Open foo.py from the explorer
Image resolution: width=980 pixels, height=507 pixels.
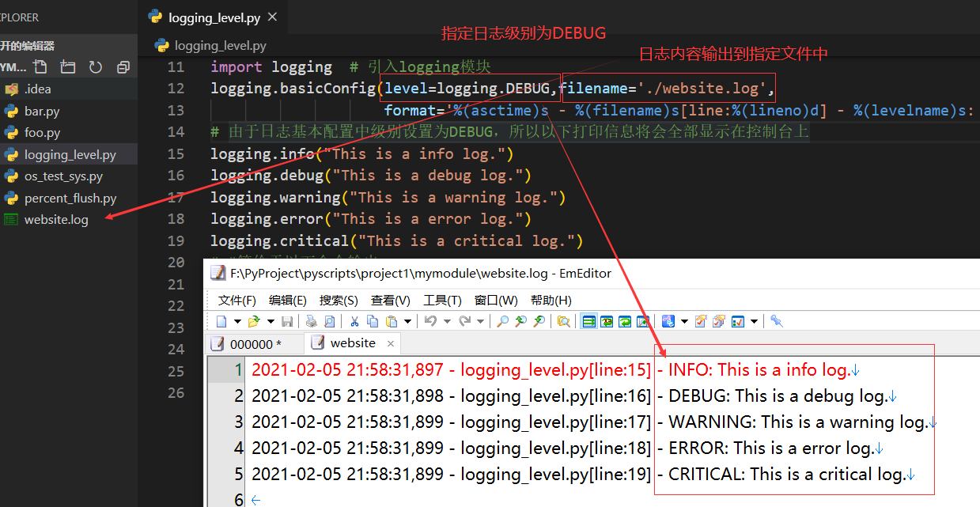[69, 132]
